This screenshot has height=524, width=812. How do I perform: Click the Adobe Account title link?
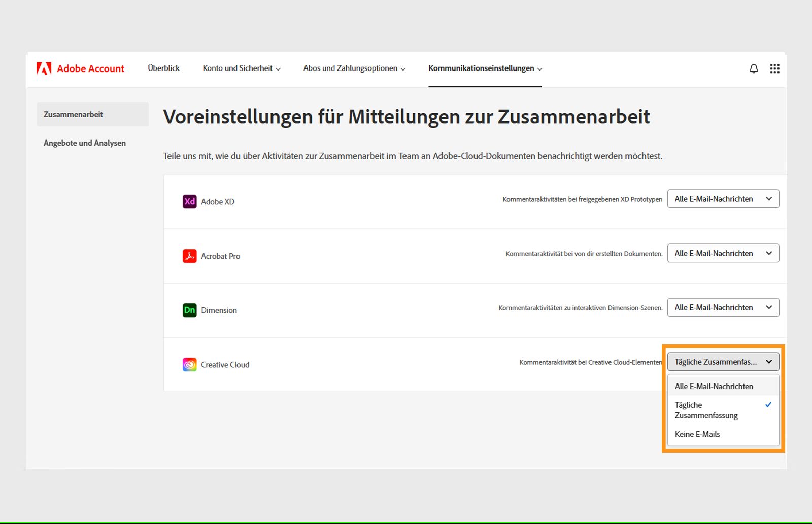coord(90,68)
